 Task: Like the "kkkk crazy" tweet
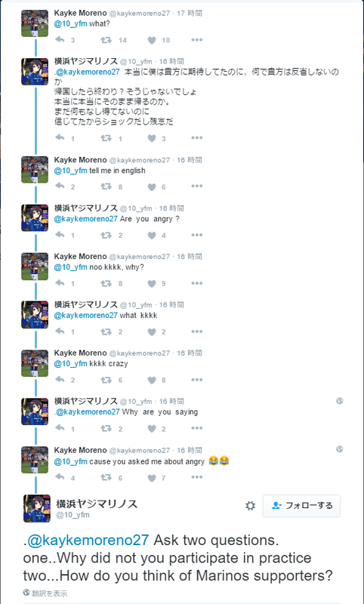click(152, 380)
